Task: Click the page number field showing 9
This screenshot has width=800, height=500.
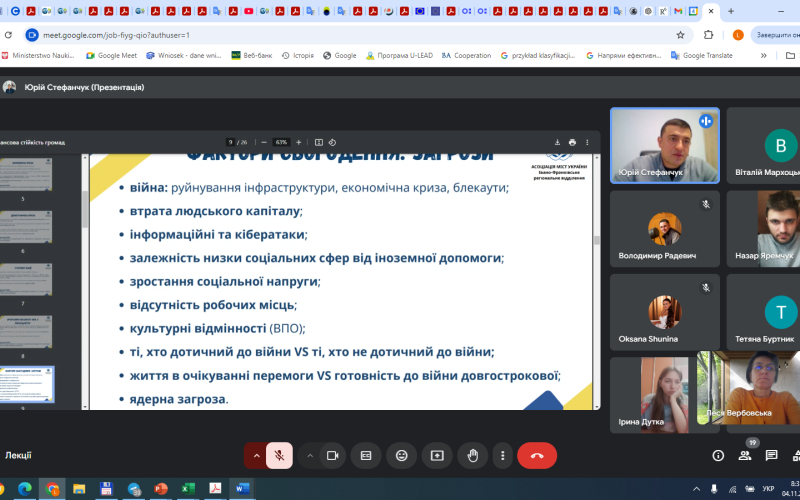Action: (231, 142)
